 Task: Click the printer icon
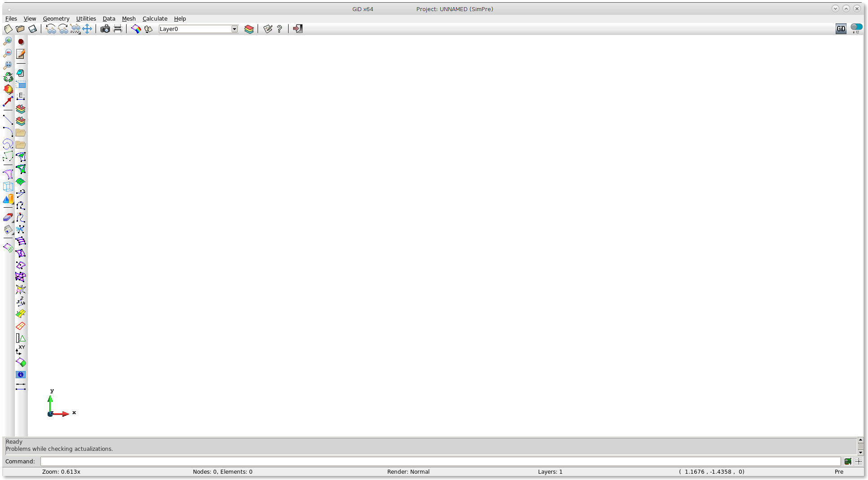pos(118,29)
